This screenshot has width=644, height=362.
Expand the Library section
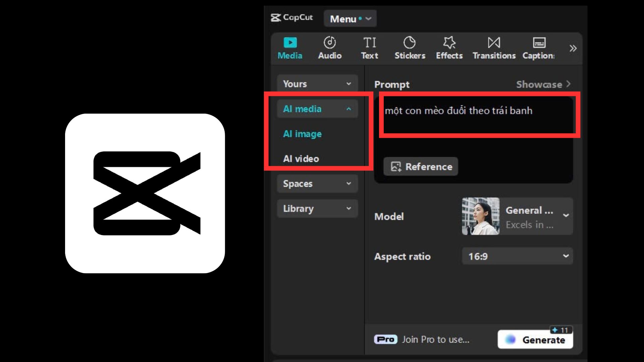317,208
